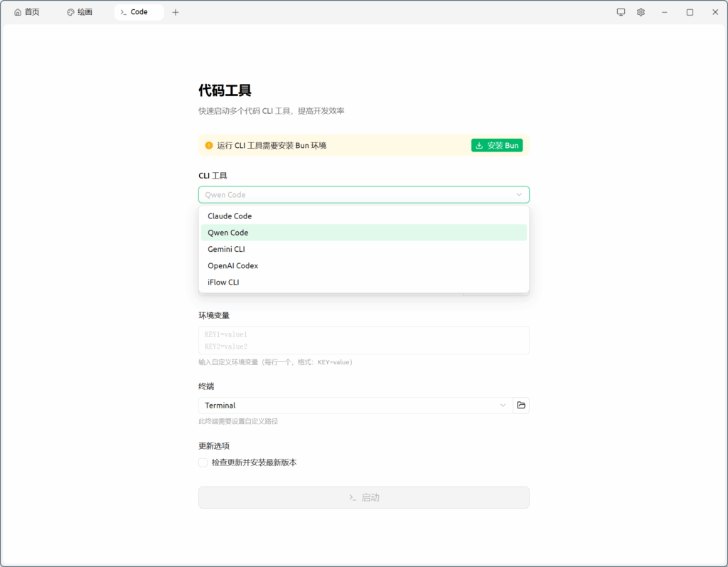
Task: Click the folder icon beside Terminal dropdown
Action: (521, 406)
